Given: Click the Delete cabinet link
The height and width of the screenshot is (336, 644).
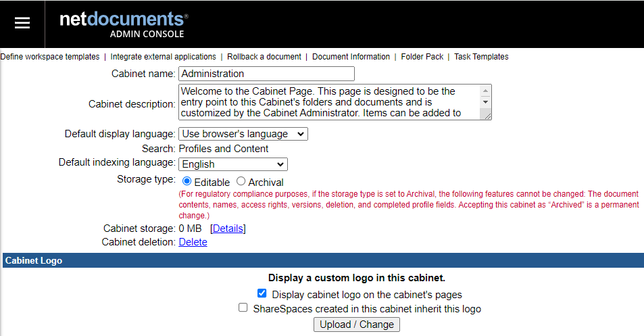Looking at the screenshot, I should click(193, 242).
